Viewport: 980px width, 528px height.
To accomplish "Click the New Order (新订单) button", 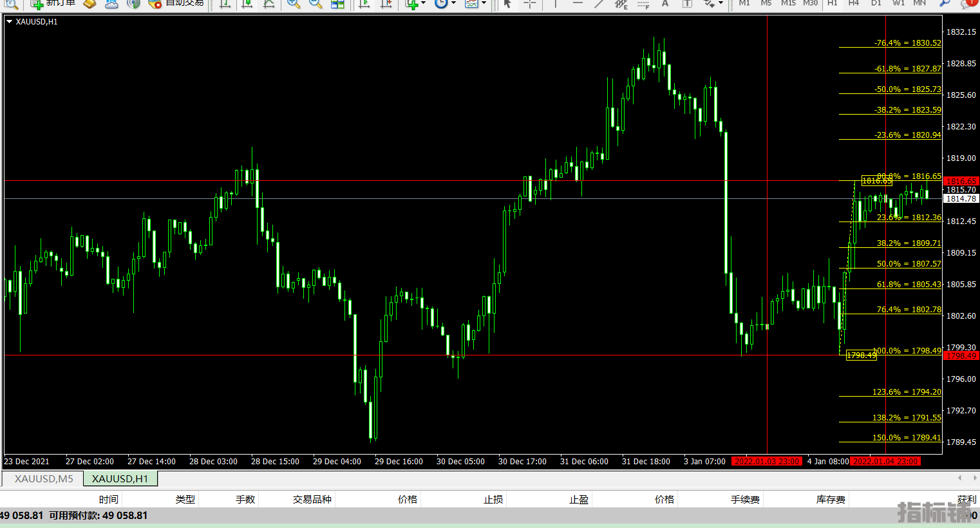I will [53, 3].
